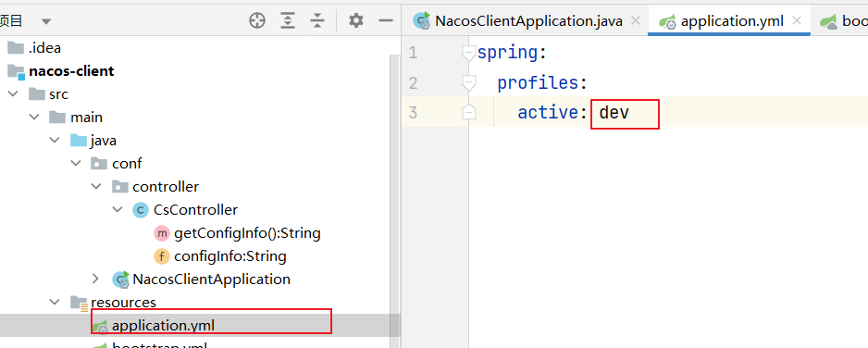The image size is (868, 348).
Task: Select CsController class label
Action: [x=195, y=210]
